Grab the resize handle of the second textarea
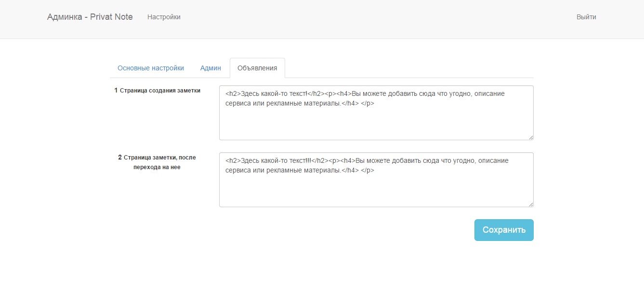Screen dimensions: 644x305 (531, 204)
